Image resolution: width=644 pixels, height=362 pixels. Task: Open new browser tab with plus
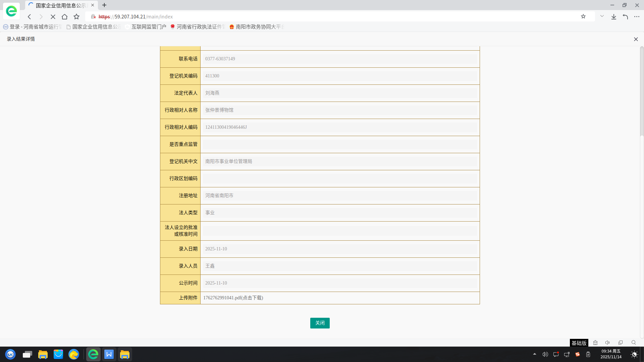click(x=104, y=5)
